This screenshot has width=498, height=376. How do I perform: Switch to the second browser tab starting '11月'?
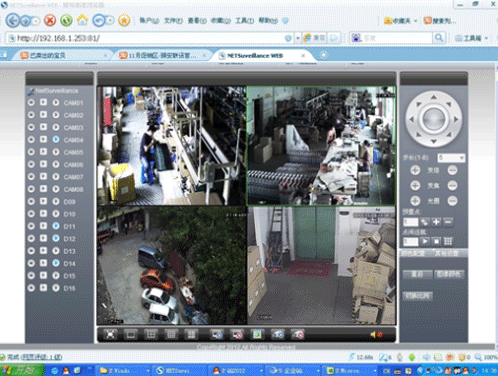[x=162, y=55]
